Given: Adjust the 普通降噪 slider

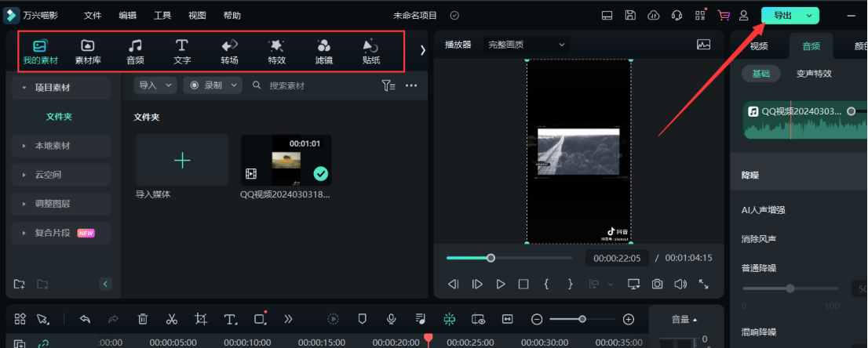Looking at the screenshot, I should [790, 288].
